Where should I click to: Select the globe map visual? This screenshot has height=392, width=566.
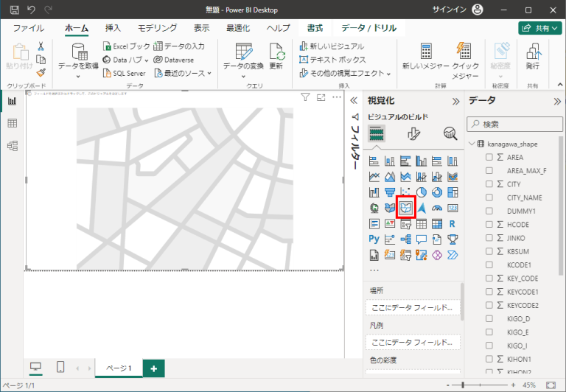tap(374, 208)
